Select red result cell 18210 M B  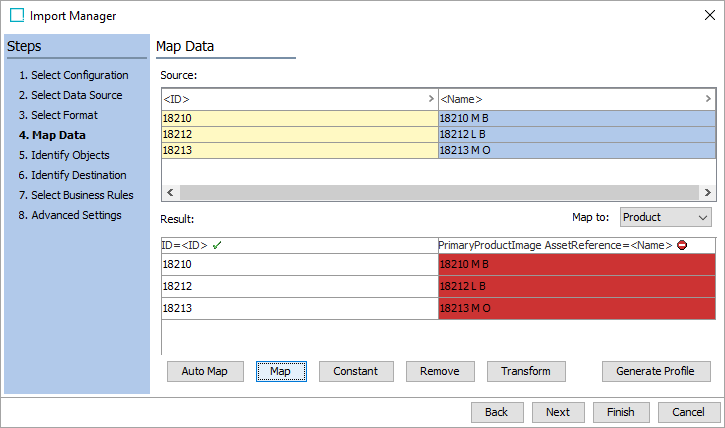coord(577,264)
